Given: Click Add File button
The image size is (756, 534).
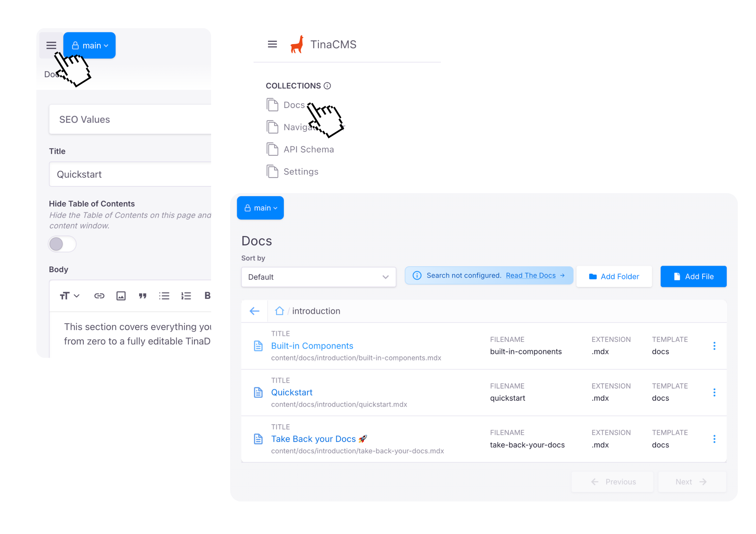Looking at the screenshot, I should (x=693, y=276).
